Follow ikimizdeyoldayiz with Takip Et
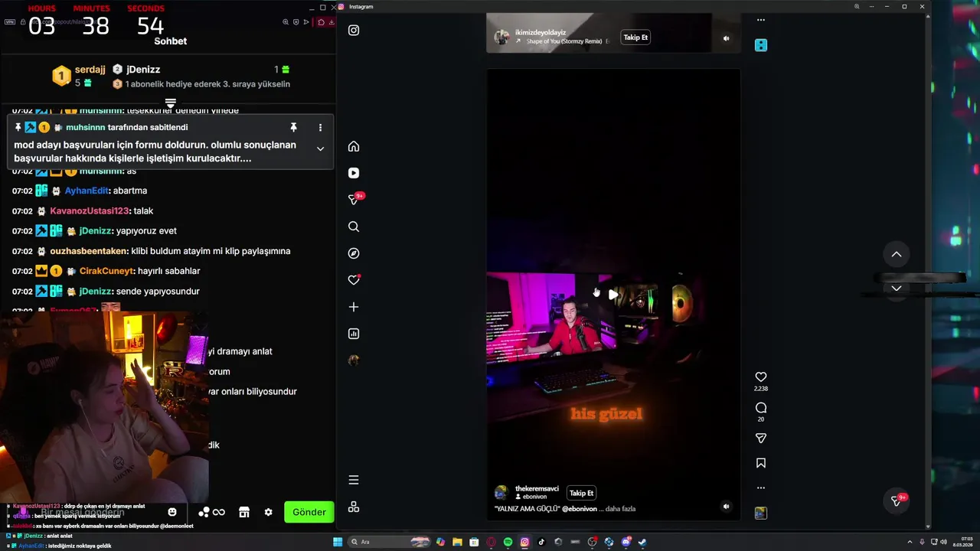 635,37
